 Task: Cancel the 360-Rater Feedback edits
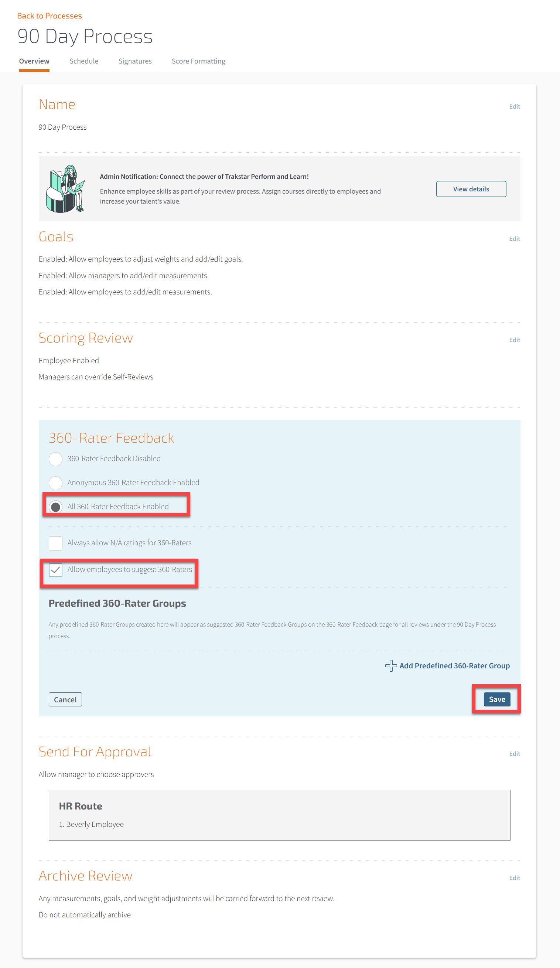pyautogui.click(x=65, y=699)
